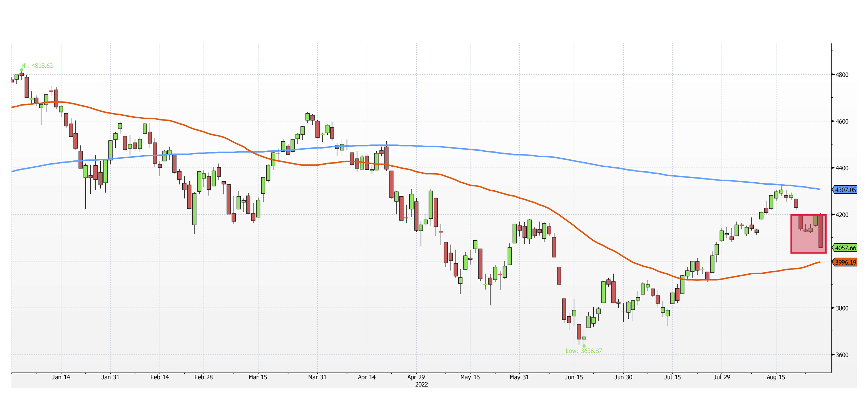This screenshot has height=399, width=868.
Task: Click the 4400 price axis label
Action: (842, 168)
